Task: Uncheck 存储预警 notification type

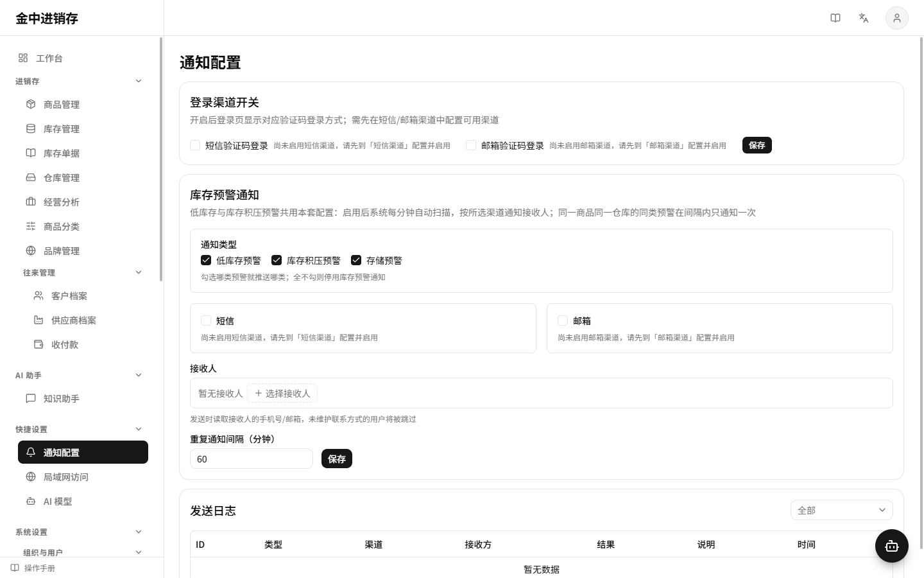Action: pos(356,260)
